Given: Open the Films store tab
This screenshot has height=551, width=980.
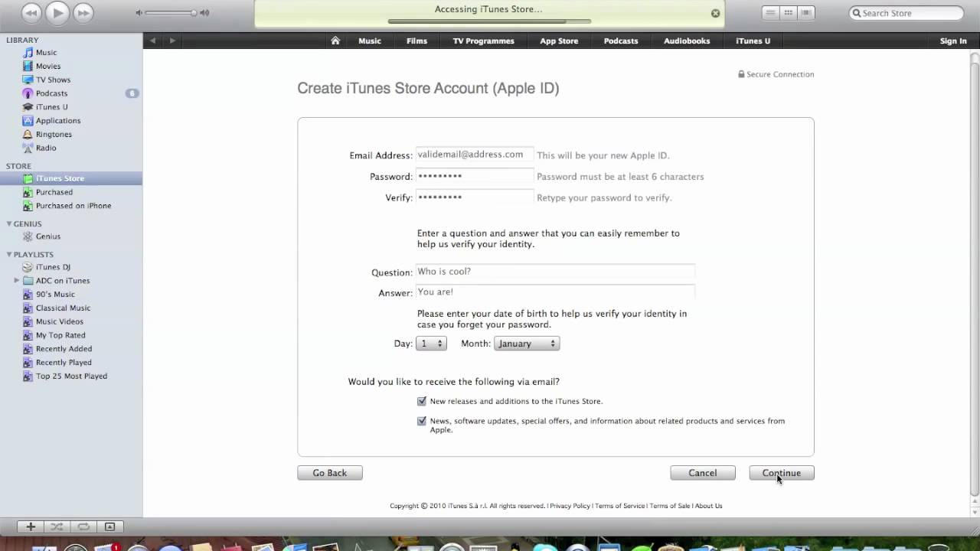Looking at the screenshot, I should click(416, 41).
